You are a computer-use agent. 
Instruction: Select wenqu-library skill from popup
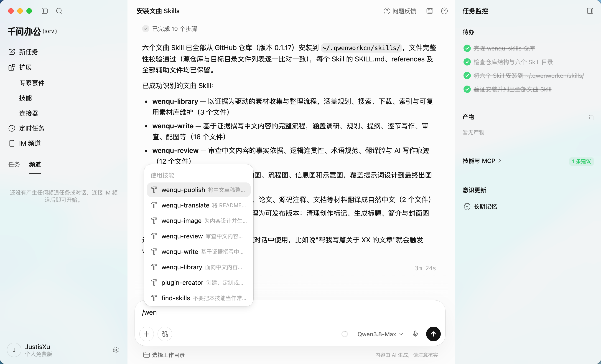coord(199,267)
